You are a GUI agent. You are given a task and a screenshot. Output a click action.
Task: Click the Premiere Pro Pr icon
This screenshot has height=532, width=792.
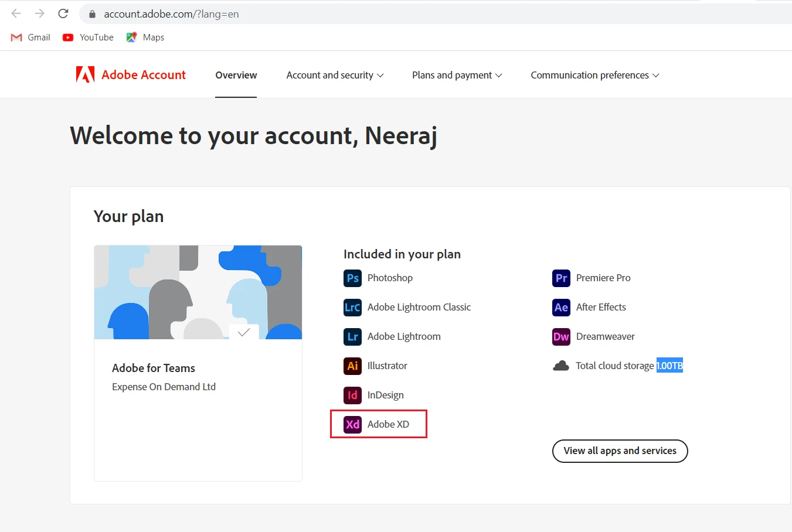[561, 278]
